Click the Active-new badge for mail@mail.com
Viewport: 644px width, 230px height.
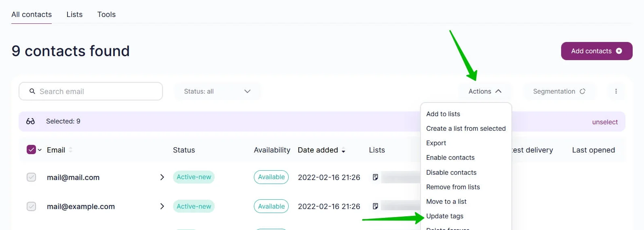pos(194,177)
